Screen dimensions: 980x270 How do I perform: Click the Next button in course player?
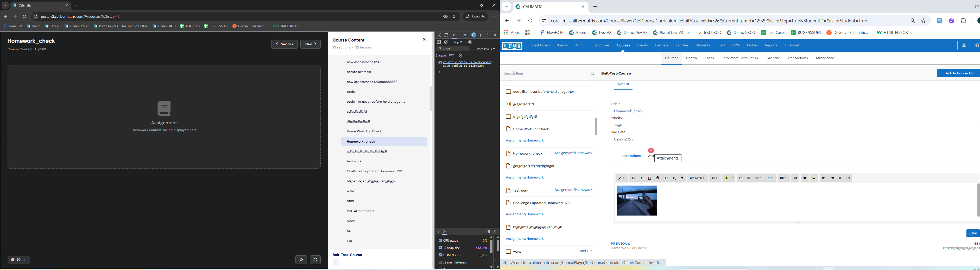(x=311, y=44)
